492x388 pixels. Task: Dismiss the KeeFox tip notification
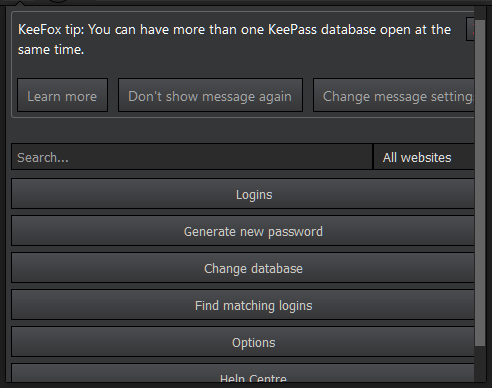470,29
